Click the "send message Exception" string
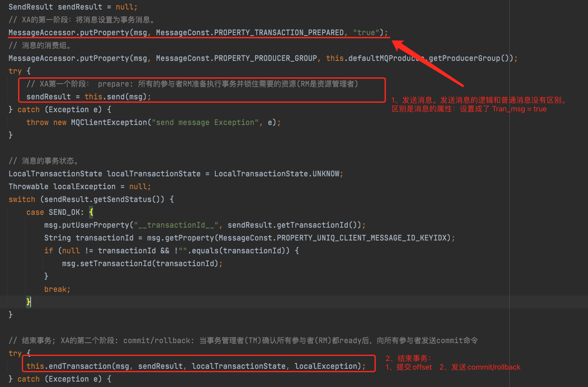The width and height of the screenshot is (588, 387). pos(205,123)
